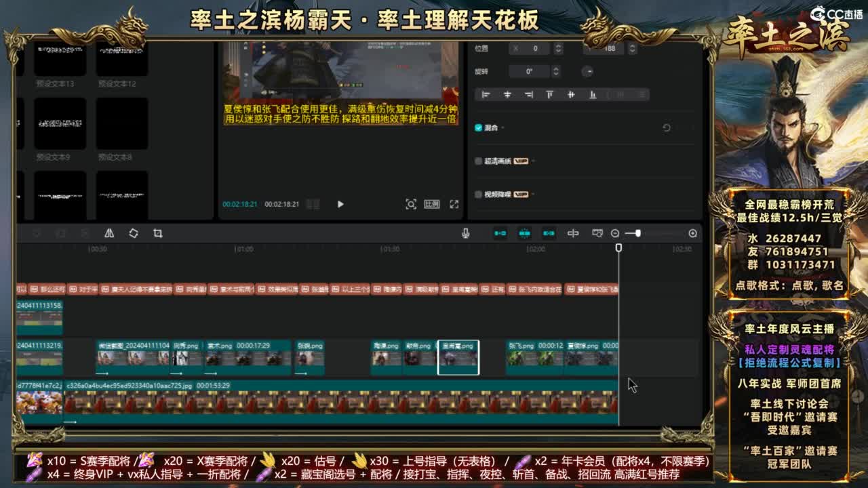Select the 240411113219 video clip
Viewport: 868px width, 488px height.
pyautogui.click(x=39, y=358)
